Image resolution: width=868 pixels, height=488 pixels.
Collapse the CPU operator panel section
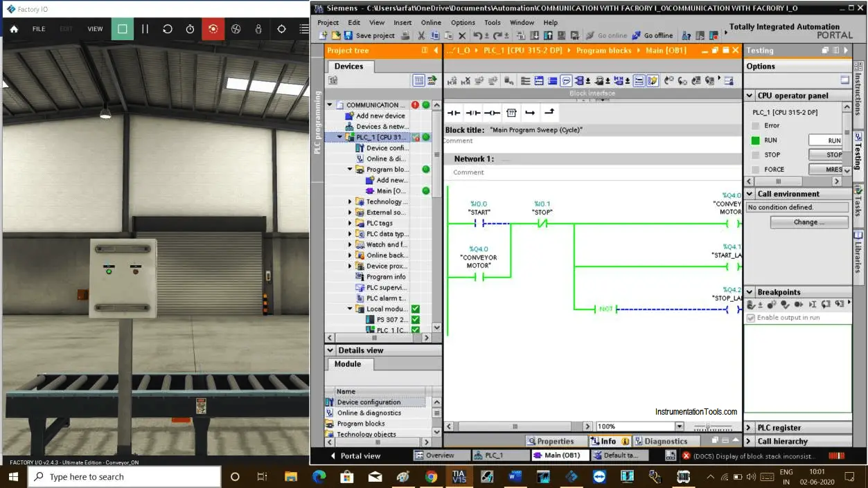[750, 96]
